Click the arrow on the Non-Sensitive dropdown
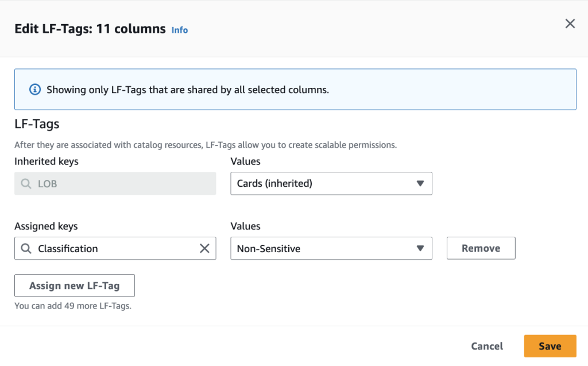This screenshot has width=588, height=366. [420, 249]
